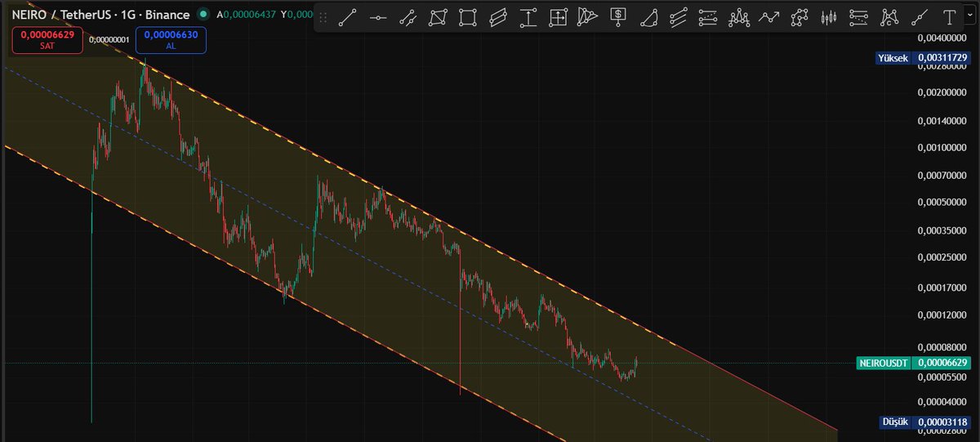Screen dimensions: 980x442
Task: Select the price range measuring tool
Action: 528,17
